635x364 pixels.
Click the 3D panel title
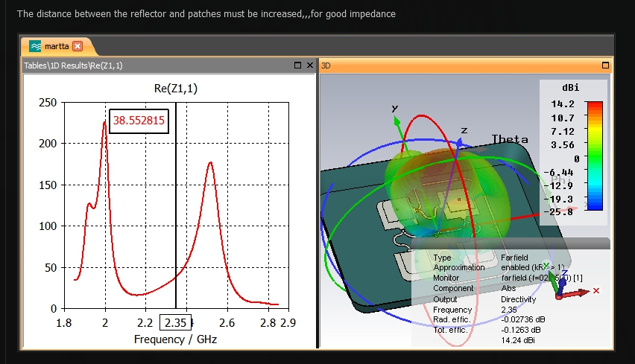click(x=326, y=66)
